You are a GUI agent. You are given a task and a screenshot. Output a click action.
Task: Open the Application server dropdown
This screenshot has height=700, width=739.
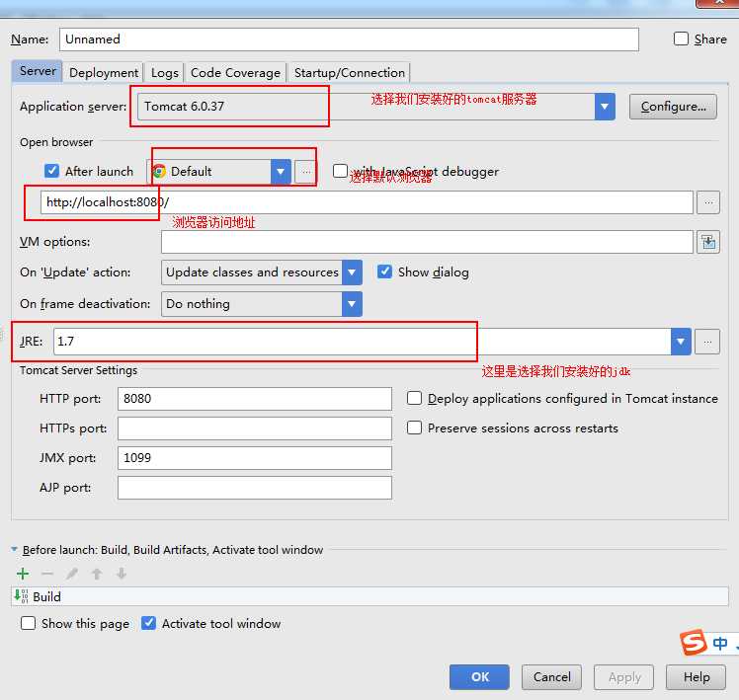pos(605,107)
